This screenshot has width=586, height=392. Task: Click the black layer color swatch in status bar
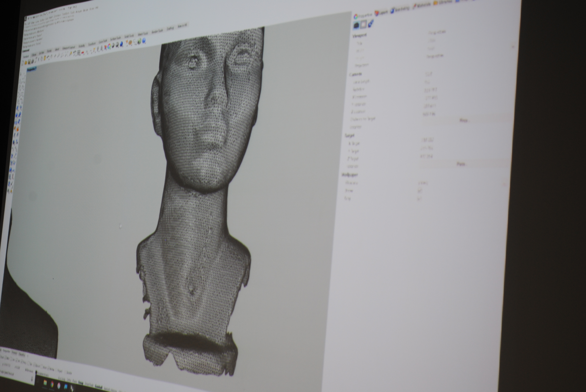tap(36, 372)
